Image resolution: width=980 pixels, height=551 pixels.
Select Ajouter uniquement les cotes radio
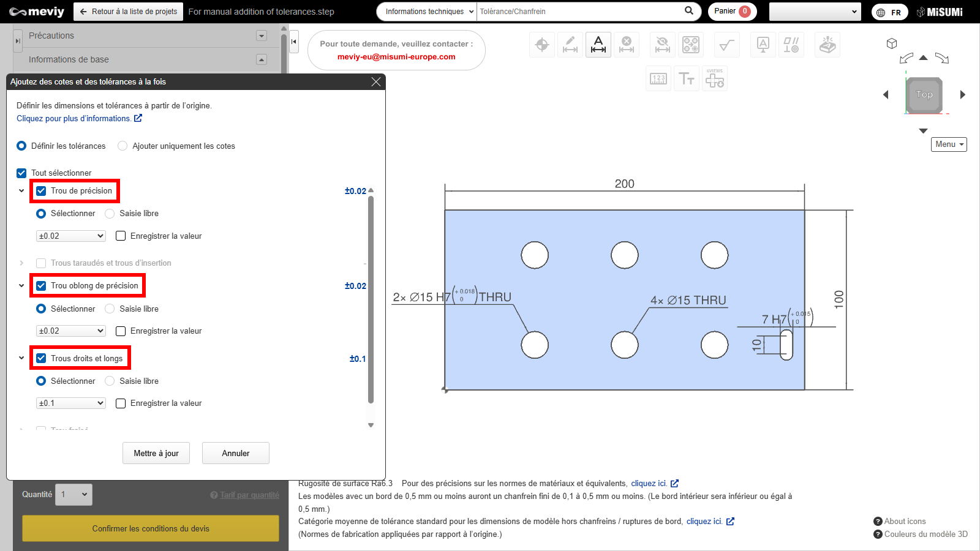(123, 146)
